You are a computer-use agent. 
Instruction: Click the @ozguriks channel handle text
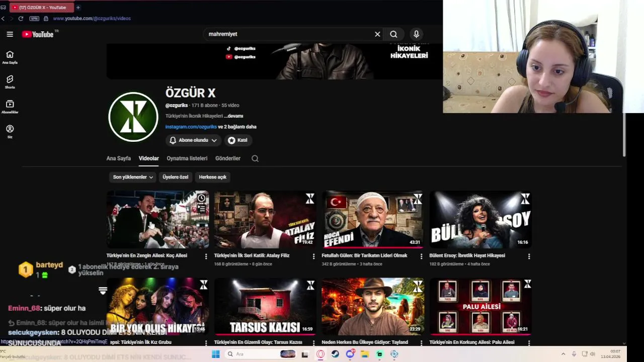(x=177, y=106)
